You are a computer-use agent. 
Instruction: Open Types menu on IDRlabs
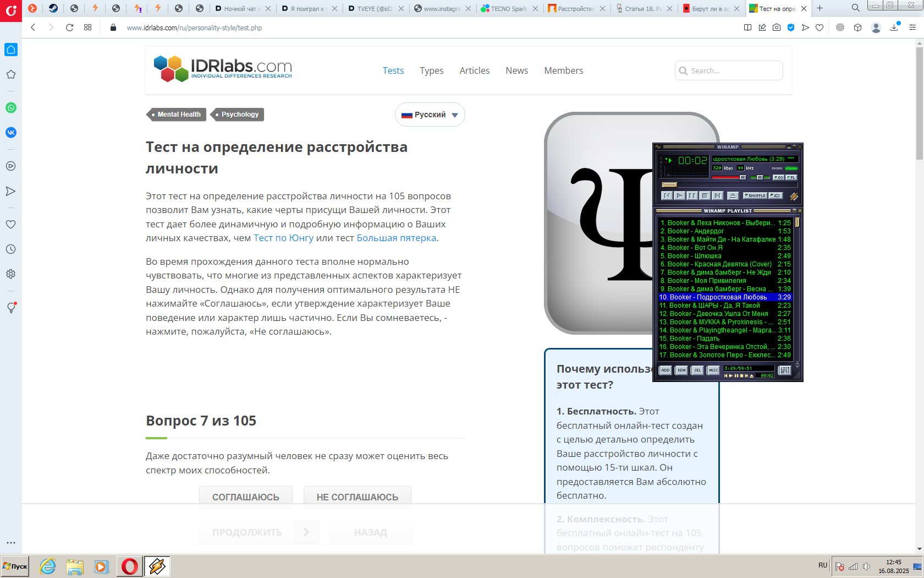coord(432,70)
